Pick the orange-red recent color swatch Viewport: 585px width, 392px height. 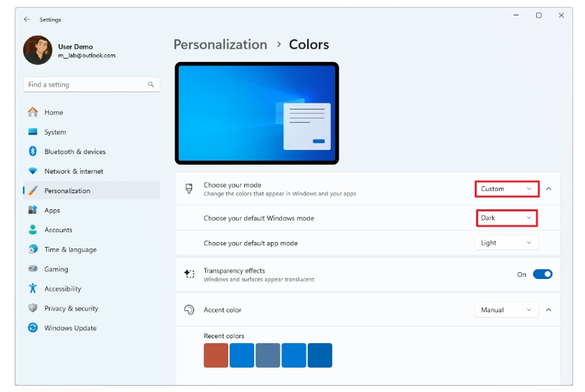click(x=216, y=355)
